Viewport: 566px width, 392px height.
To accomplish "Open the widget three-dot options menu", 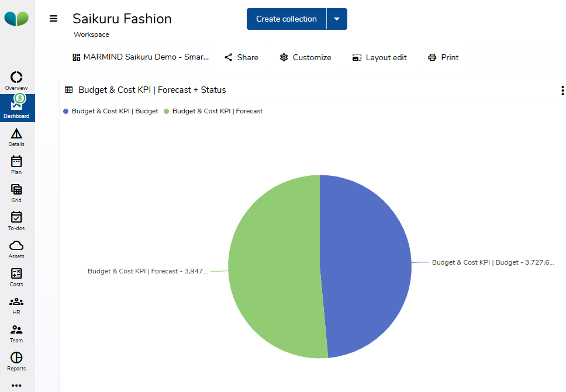I will [x=562, y=91].
